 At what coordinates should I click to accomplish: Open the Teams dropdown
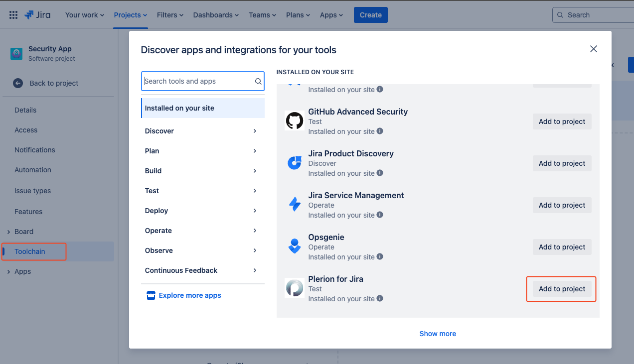[263, 15]
